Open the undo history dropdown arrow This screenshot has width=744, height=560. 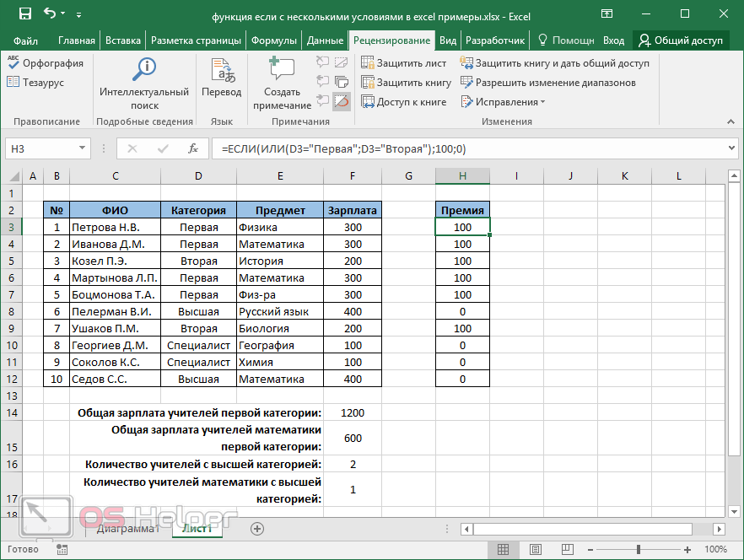pyautogui.click(x=62, y=13)
